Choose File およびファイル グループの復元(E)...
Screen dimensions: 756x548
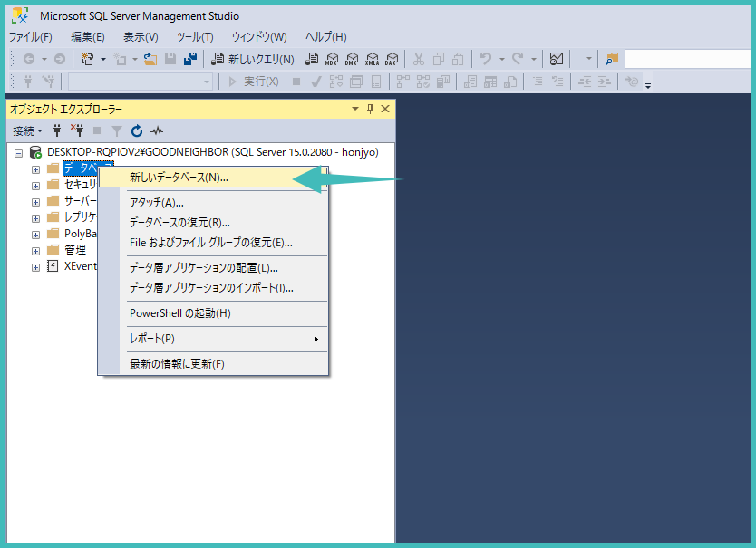213,243
